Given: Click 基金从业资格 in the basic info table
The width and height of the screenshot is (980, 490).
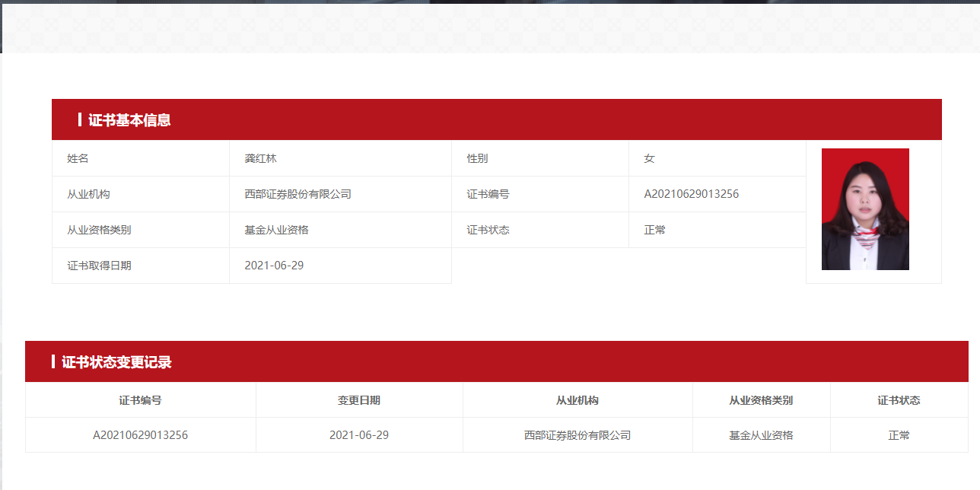Looking at the screenshot, I should 276,230.
